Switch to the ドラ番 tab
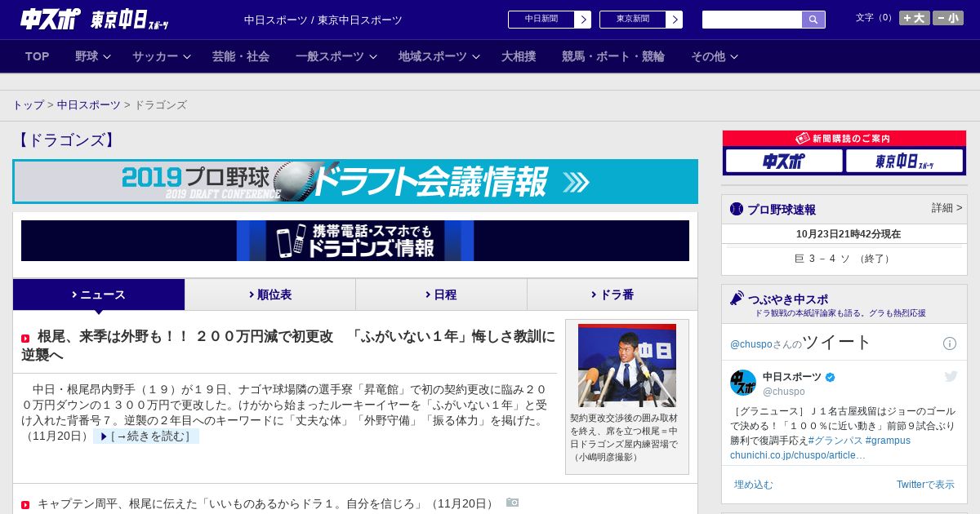Screen dimensions: 980x514 pyautogui.click(x=612, y=295)
